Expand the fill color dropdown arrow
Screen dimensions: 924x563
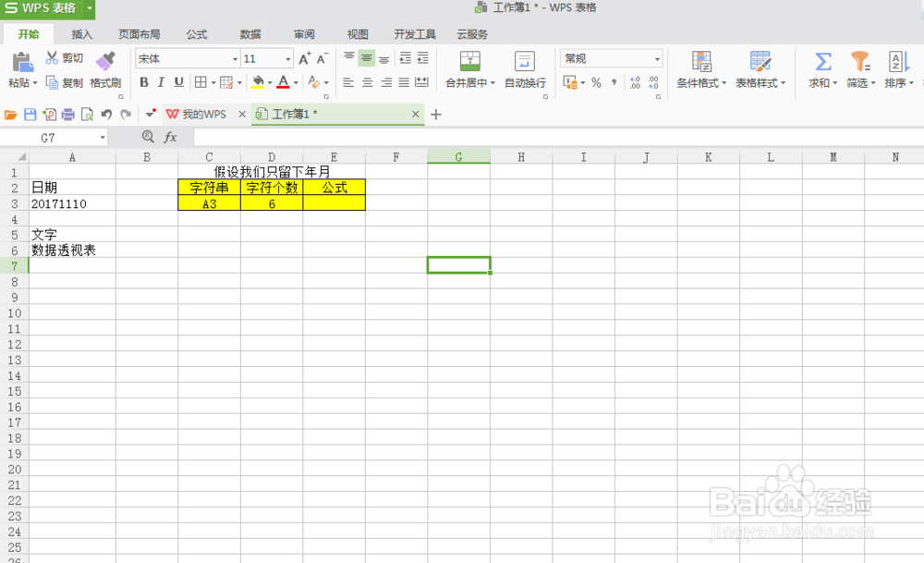269,83
